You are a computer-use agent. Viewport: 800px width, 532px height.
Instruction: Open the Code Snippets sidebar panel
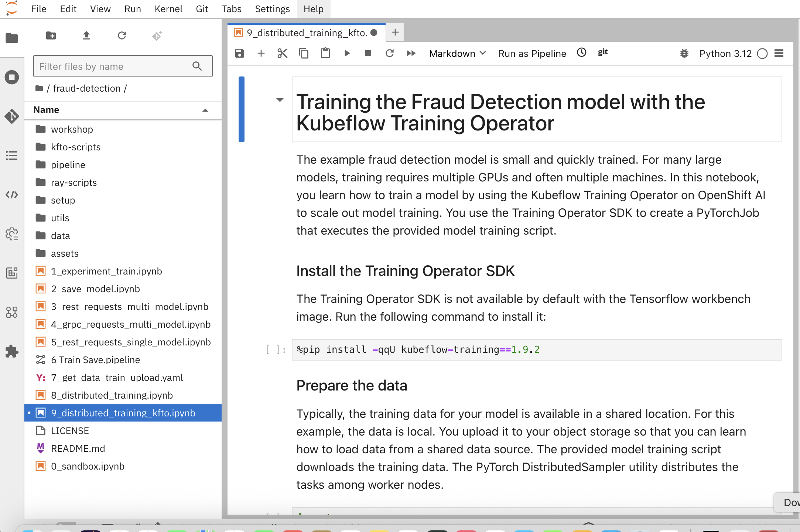click(x=12, y=195)
